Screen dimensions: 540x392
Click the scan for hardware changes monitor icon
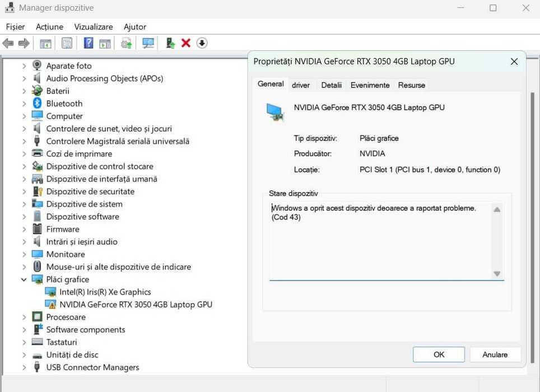tap(148, 43)
